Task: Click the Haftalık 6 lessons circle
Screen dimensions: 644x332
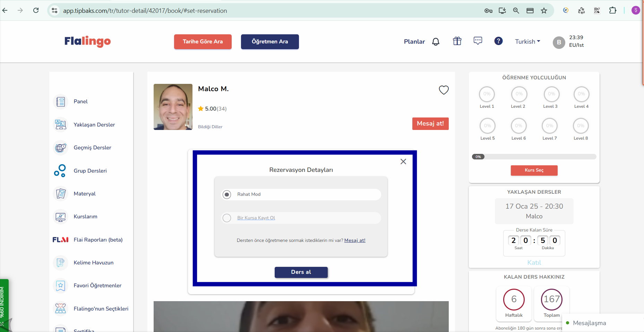Action: [514, 299]
